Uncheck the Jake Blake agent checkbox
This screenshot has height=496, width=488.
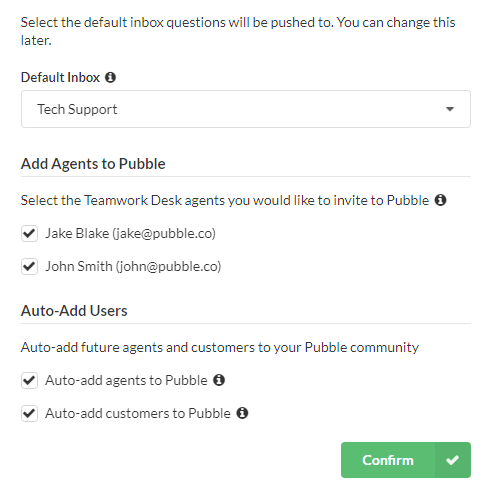(x=29, y=233)
